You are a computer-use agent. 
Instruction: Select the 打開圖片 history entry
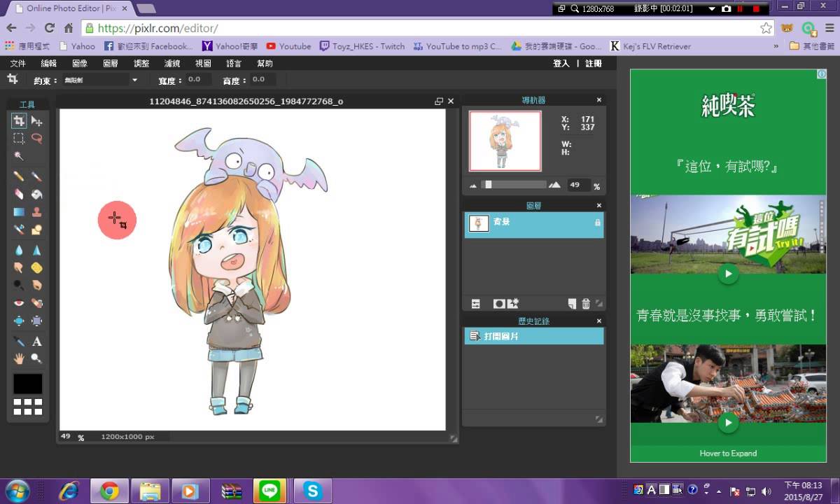[534, 336]
